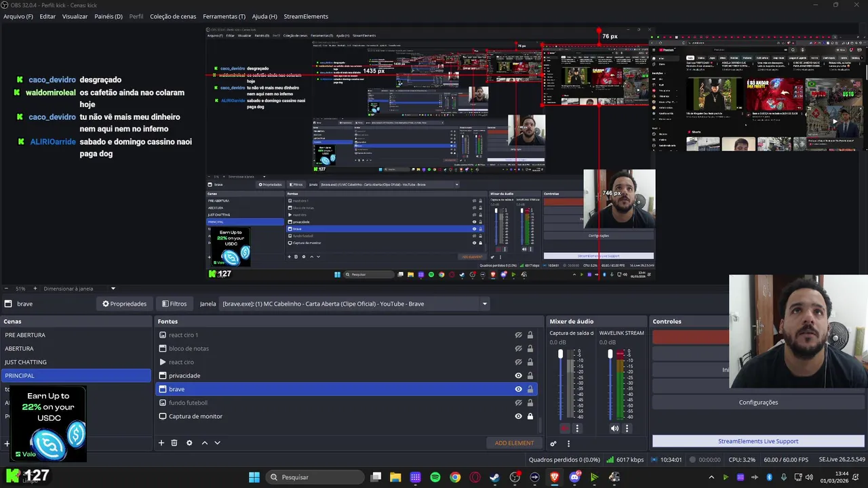Image resolution: width=868 pixels, height=488 pixels.
Task: Mute the WAVELINK STREAM speaker icon
Action: (x=614, y=428)
